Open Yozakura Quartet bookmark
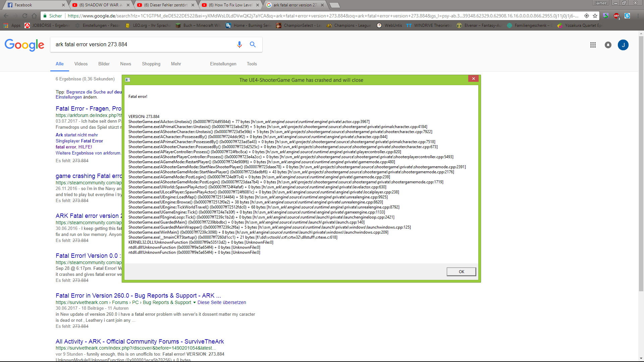Image resolution: width=644 pixels, height=362 pixels. point(579,25)
